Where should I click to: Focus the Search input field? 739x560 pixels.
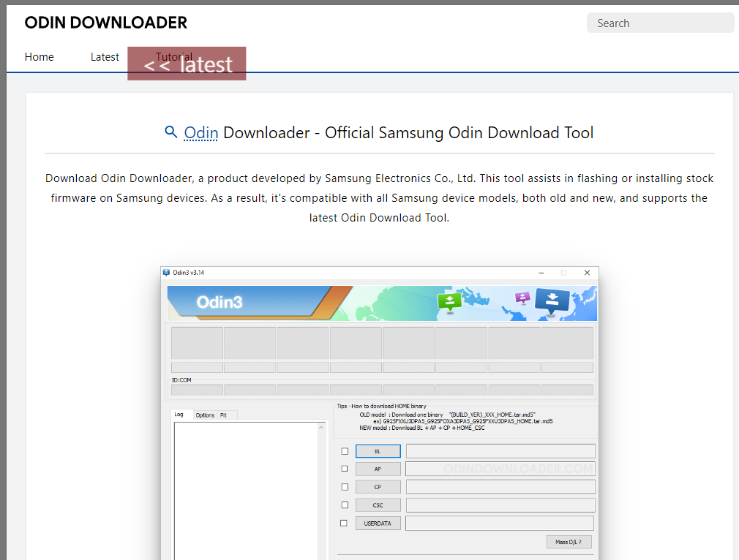pyautogui.click(x=660, y=23)
